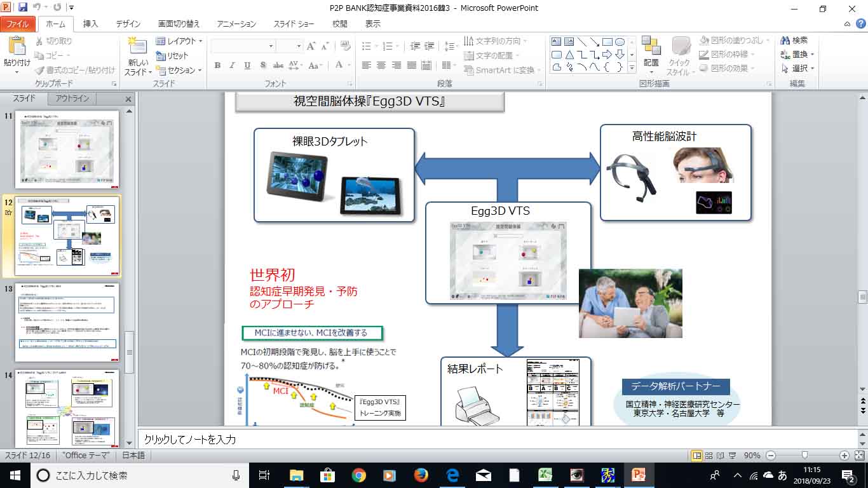The image size is (868, 488).
Task: Click the Save icon in quick access toolbar
Action: click(x=23, y=8)
